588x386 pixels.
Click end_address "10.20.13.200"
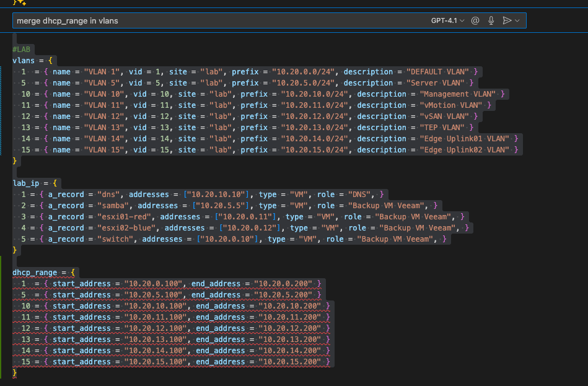[290, 340]
